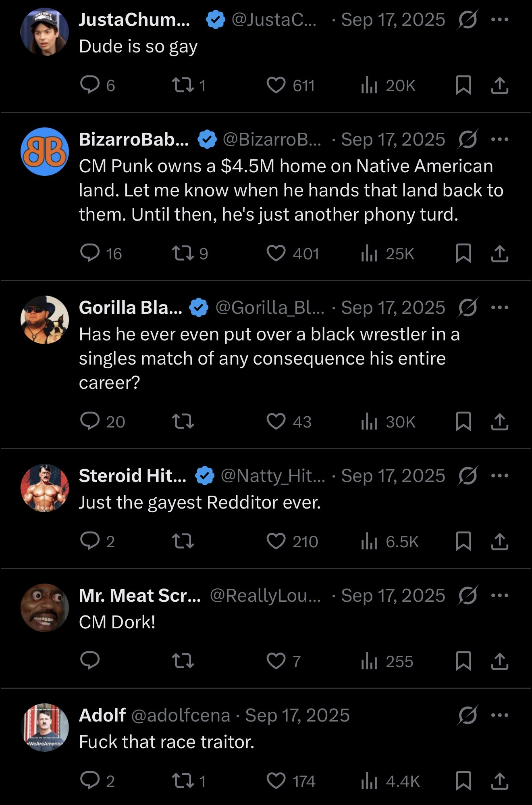Viewport: 532px width, 805px height.
Task: Share the Gorilla Bla tweet via upload icon
Action: coord(499,421)
